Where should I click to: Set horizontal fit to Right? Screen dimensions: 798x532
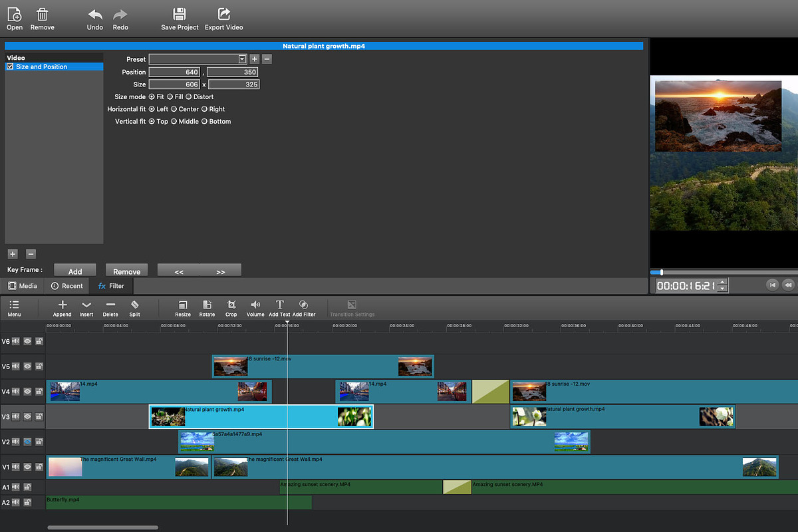[205, 109]
